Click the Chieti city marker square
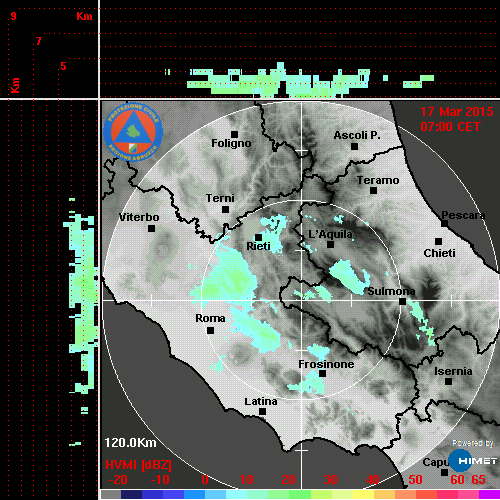Viewport: 500px width, 500px height. (439, 241)
